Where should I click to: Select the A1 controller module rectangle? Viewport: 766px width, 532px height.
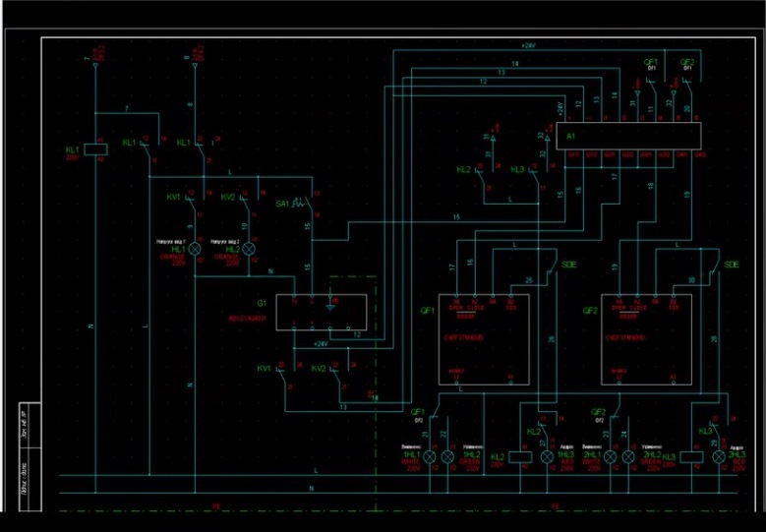point(628,136)
